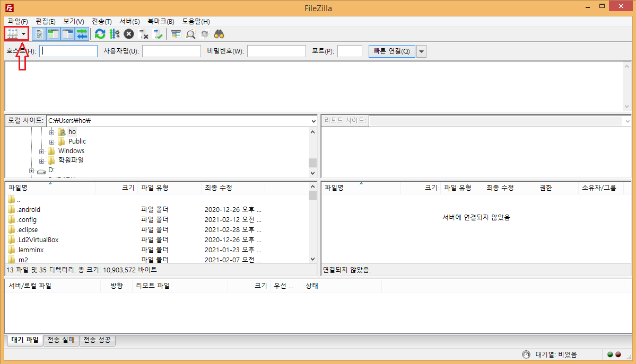Open the 보기(V) menu

[x=73, y=22]
